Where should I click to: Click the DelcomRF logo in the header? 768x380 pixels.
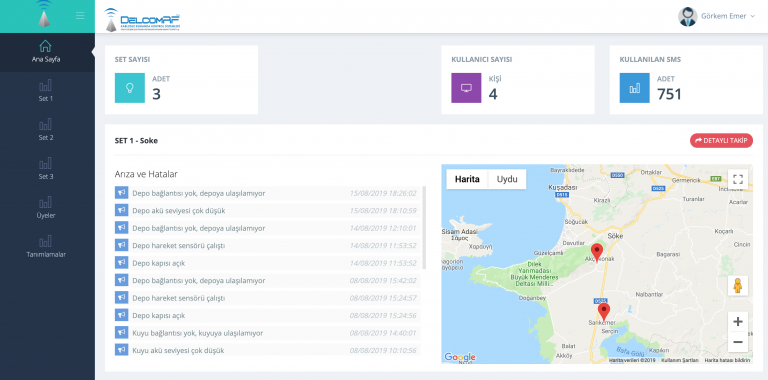(x=142, y=20)
